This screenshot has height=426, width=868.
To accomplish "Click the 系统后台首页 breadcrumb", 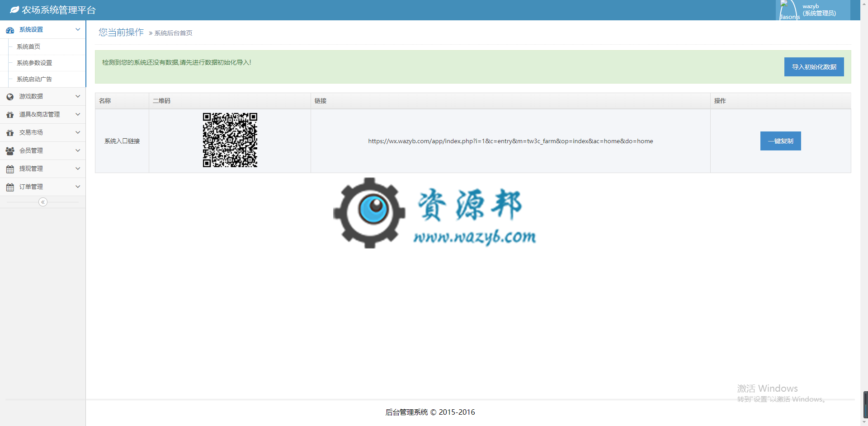I will click(x=174, y=33).
